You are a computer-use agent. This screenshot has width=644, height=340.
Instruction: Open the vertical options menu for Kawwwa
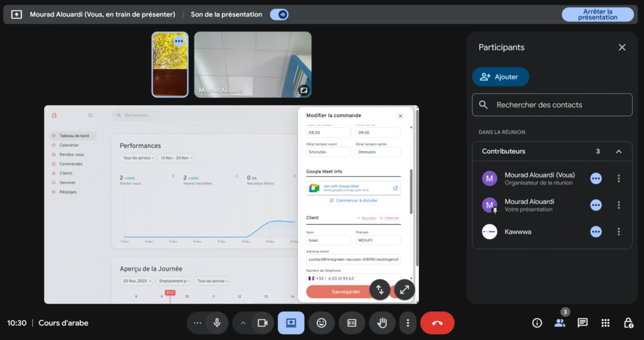[x=618, y=232]
